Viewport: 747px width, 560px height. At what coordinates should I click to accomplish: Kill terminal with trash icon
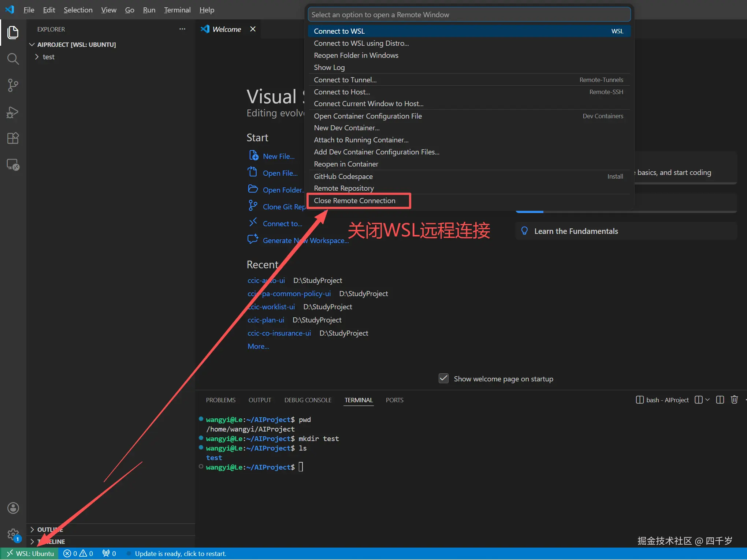(734, 400)
